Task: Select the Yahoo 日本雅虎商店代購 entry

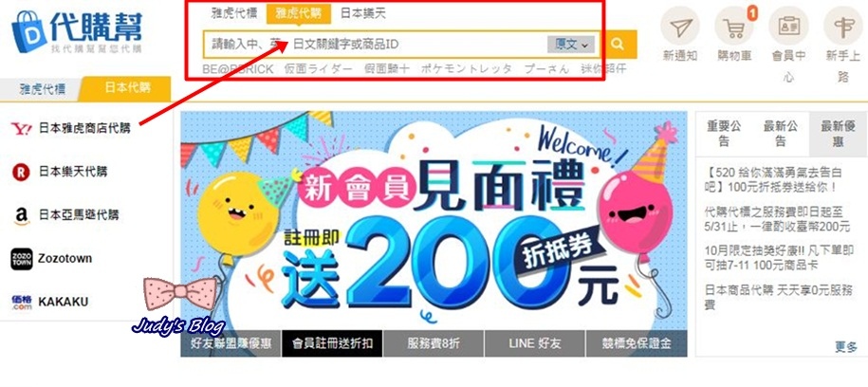Action: click(x=71, y=129)
